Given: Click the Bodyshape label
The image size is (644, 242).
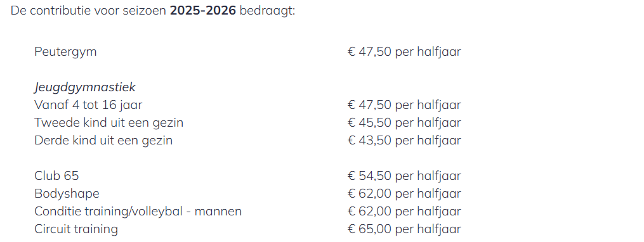Looking at the screenshot, I should click(x=67, y=194).
